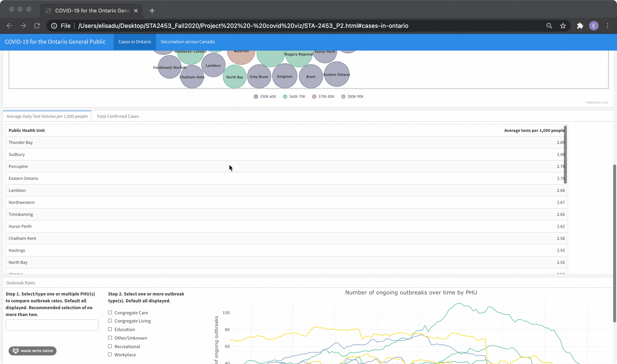
Task: Switch to Total Confirmed Cases tab
Action: tap(118, 116)
